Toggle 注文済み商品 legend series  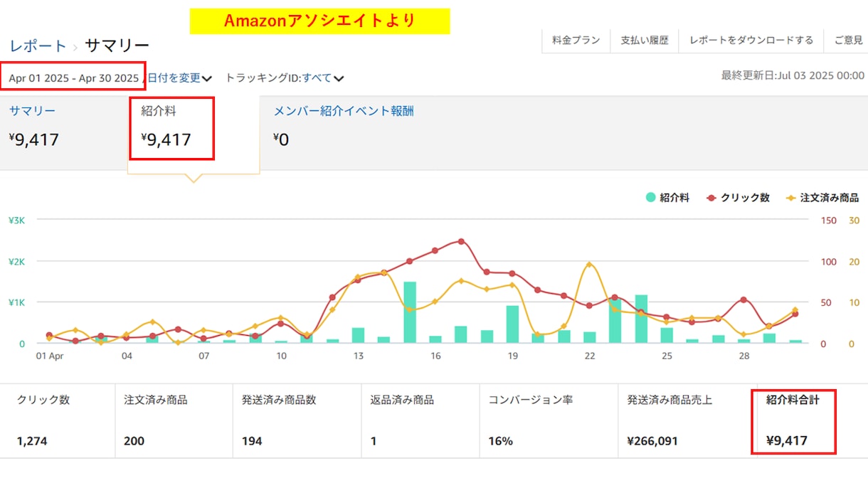coord(822,198)
